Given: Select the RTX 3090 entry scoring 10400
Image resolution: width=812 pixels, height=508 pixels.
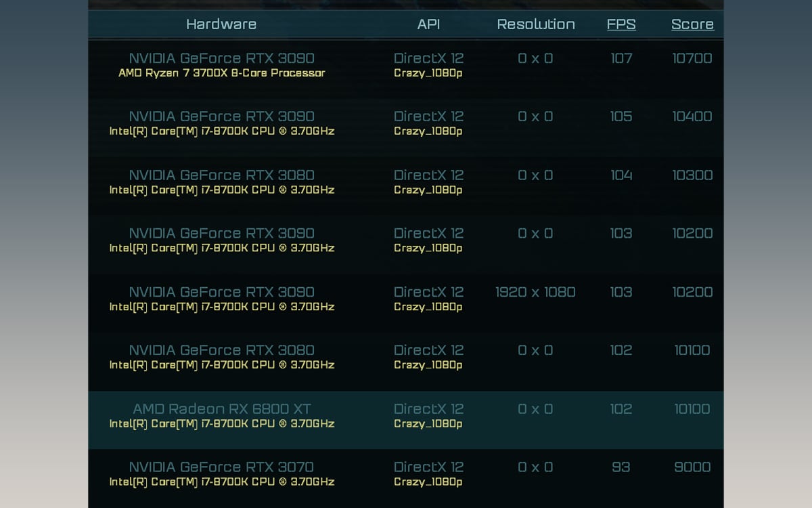Looking at the screenshot, I should 222,117.
